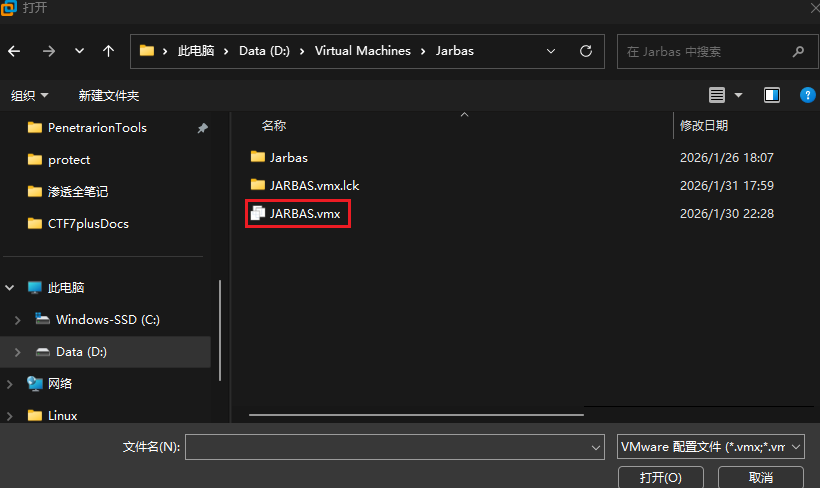Open recent locations dropdown chevron
This screenshot has height=488, width=820.
pyautogui.click(x=79, y=51)
